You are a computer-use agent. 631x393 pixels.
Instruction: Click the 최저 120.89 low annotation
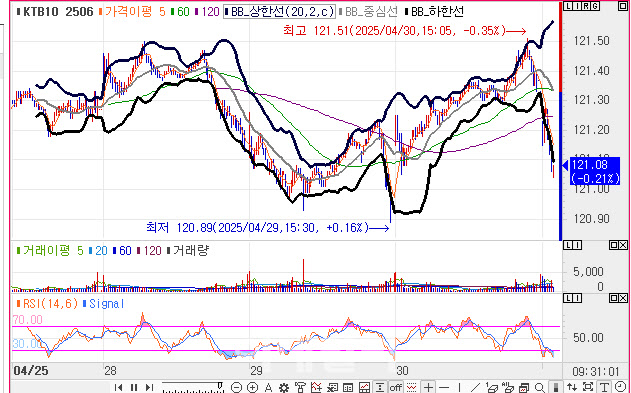click(x=268, y=228)
